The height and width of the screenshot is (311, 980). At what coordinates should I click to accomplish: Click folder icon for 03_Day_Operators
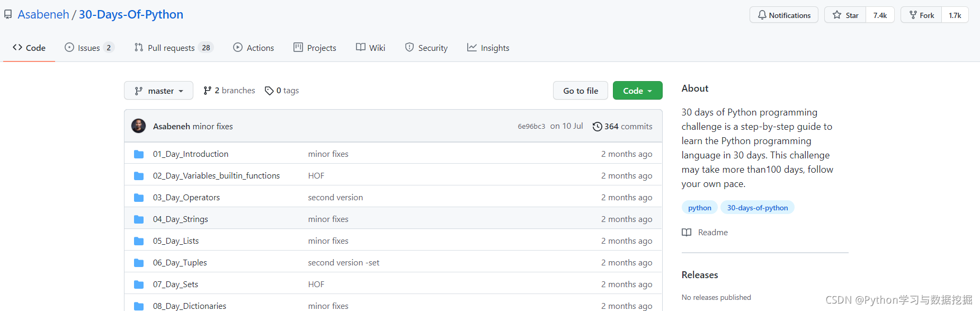pyautogui.click(x=139, y=198)
